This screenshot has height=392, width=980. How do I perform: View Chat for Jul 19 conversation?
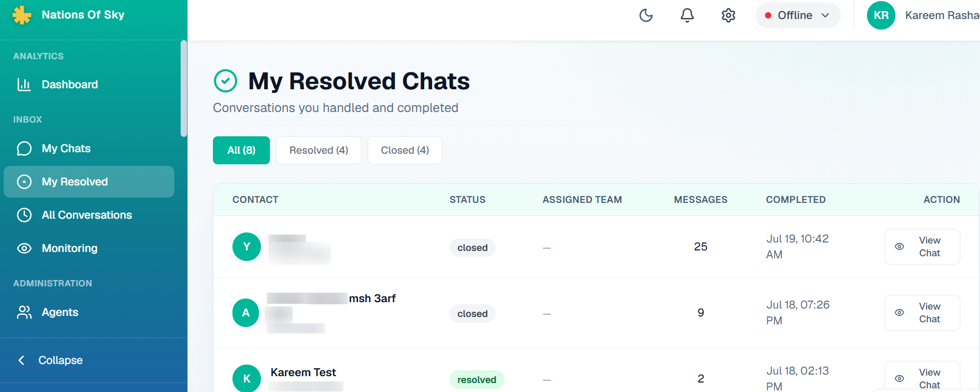(922, 247)
